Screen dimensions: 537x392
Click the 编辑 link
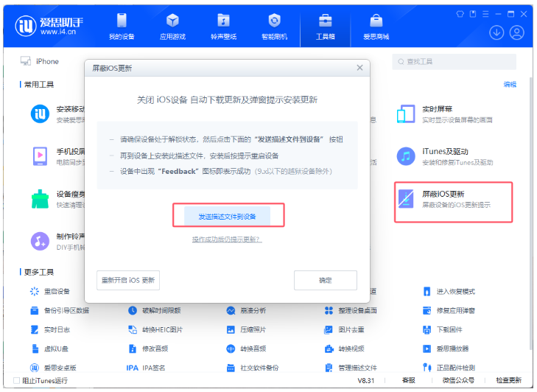(510, 84)
